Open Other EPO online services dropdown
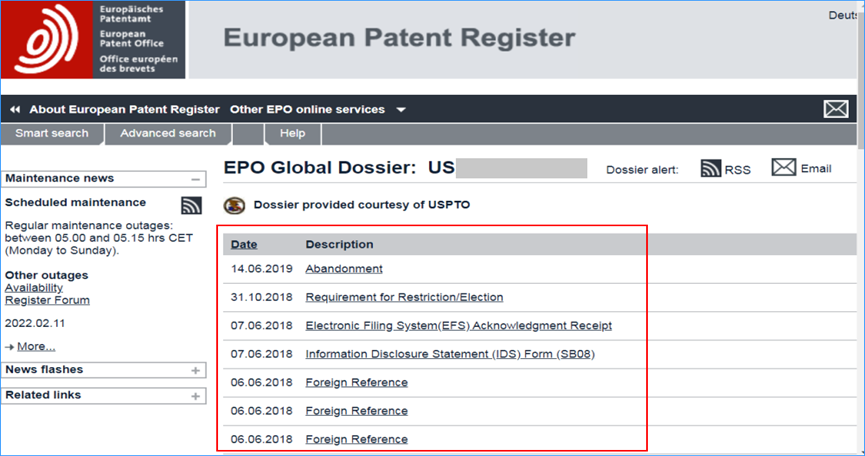The image size is (865, 456). coord(318,110)
